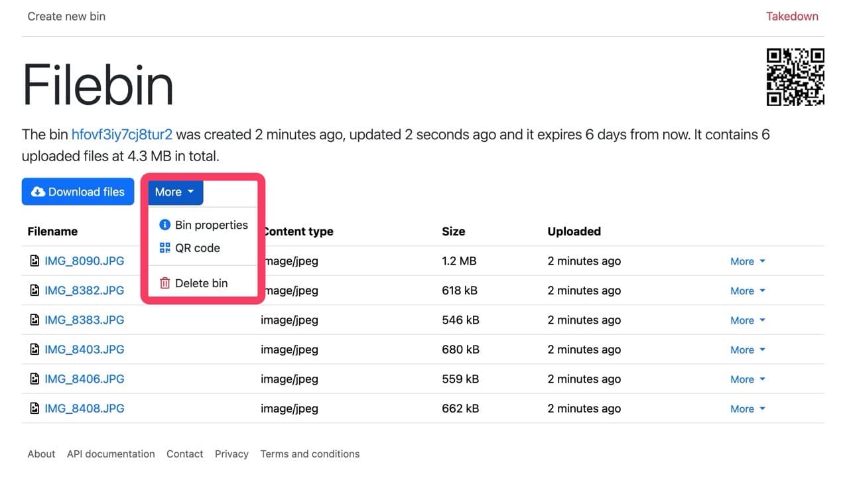The image size is (849, 504).
Task: Open the IMG_8090.JPG file link
Action: [x=84, y=261]
